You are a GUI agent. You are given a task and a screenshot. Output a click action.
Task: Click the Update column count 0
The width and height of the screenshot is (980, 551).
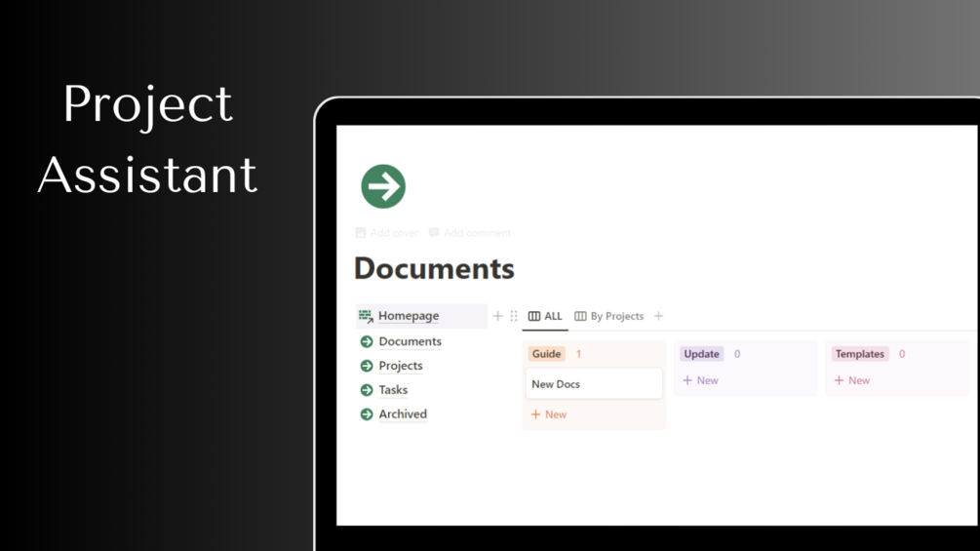tap(737, 354)
